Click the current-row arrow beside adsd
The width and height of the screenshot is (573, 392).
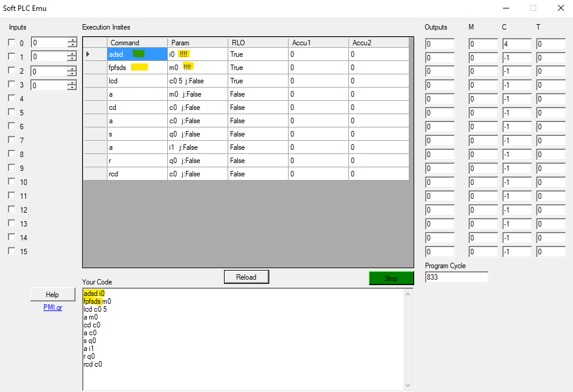(x=89, y=54)
